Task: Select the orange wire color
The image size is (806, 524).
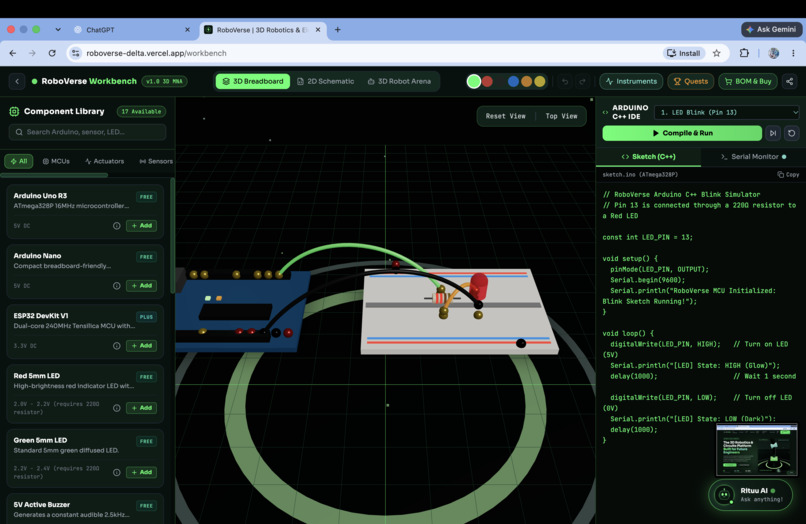Action: pos(526,81)
